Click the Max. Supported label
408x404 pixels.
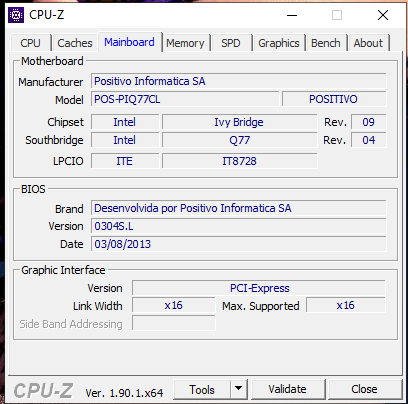point(261,306)
